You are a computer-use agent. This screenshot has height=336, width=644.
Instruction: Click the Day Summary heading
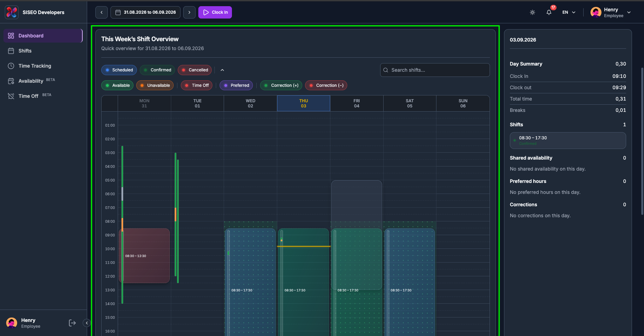(x=526, y=64)
